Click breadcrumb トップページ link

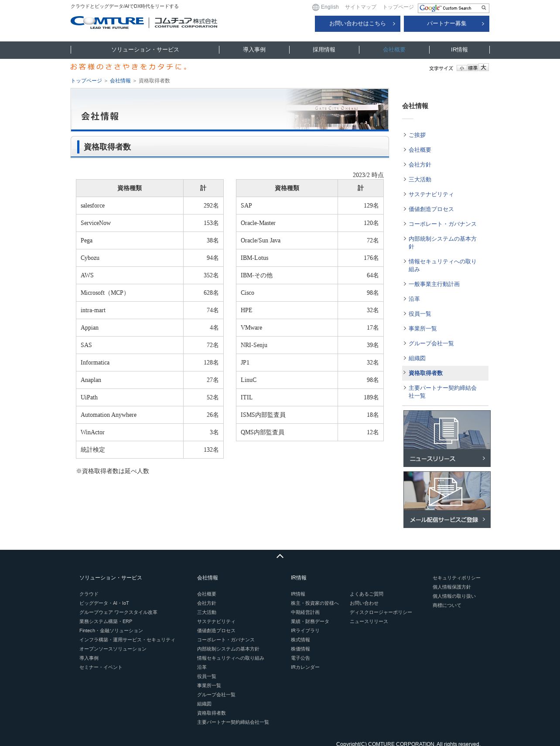[86, 81]
